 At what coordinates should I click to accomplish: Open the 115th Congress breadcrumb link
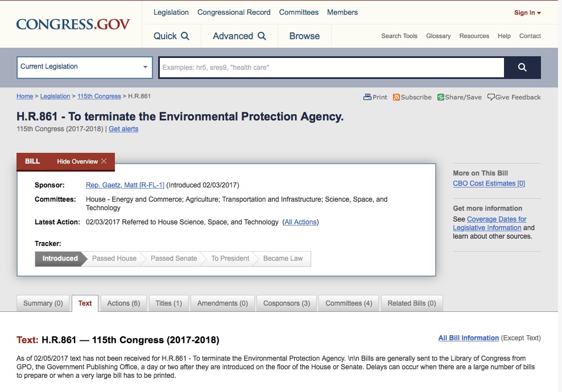click(x=99, y=96)
